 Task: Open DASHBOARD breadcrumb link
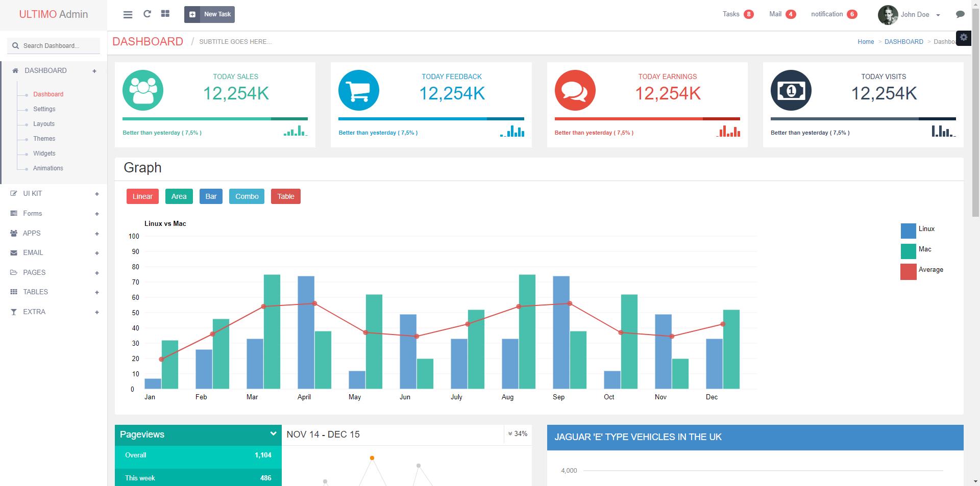(x=904, y=42)
